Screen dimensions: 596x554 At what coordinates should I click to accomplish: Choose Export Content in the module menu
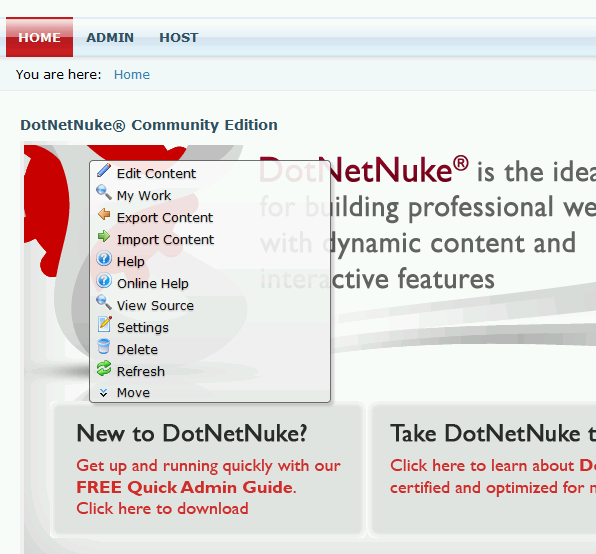165,218
